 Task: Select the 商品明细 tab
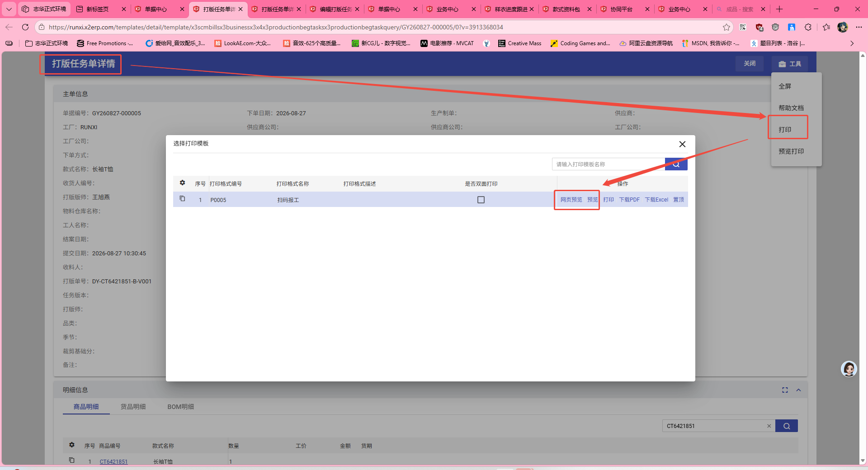click(86, 407)
